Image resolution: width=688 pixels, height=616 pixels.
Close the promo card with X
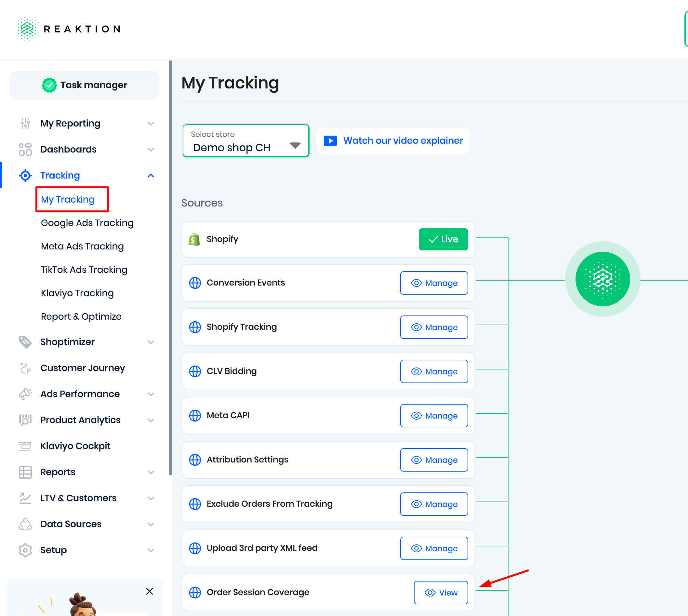[150, 591]
